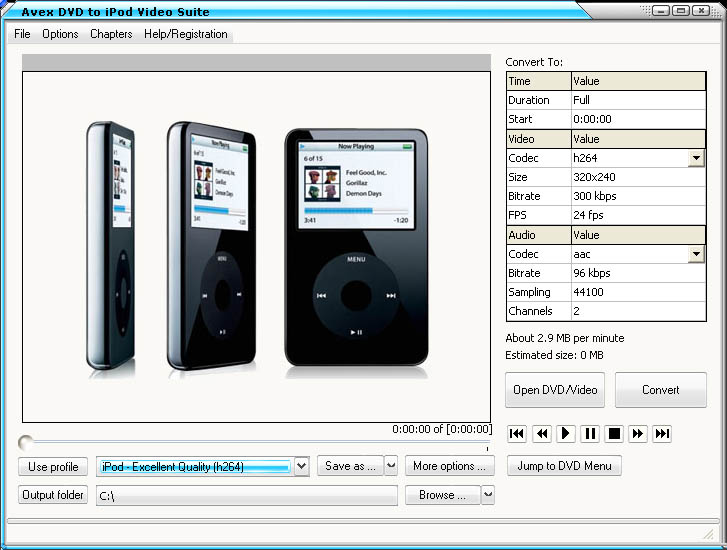Click Jump to DVD Menu
Viewport: 727px width, 550px height.
pos(564,466)
